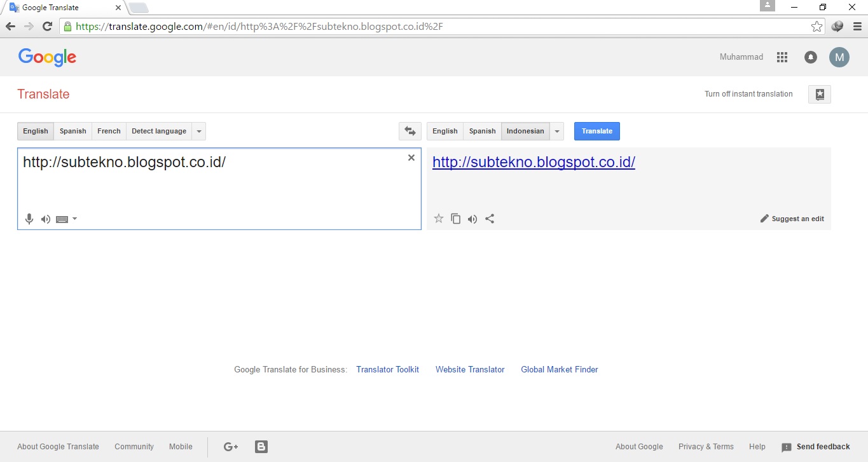Click the browser extension icon

[837, 26]
